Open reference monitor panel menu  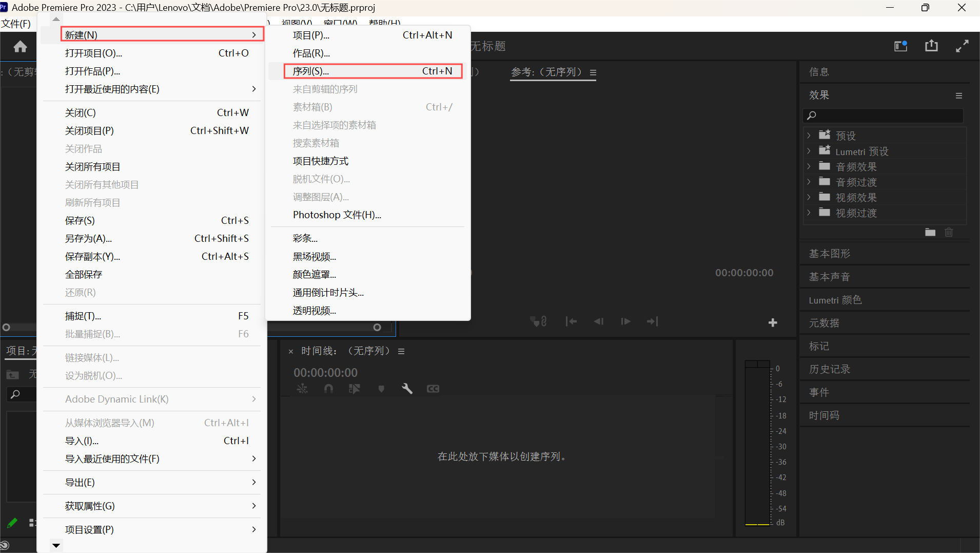coord(593,72)
